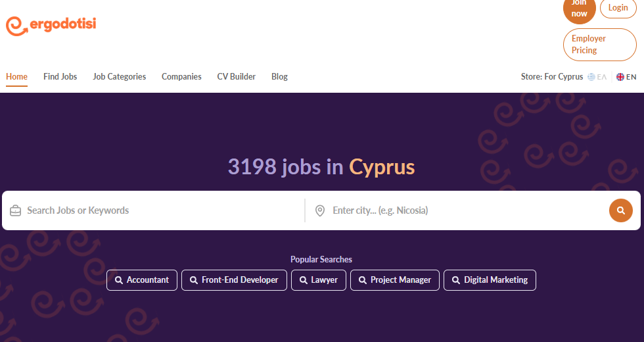Click the briefcase icon in job search
Image resolution: width=644 pixels, height=342 pixels.
16,210
